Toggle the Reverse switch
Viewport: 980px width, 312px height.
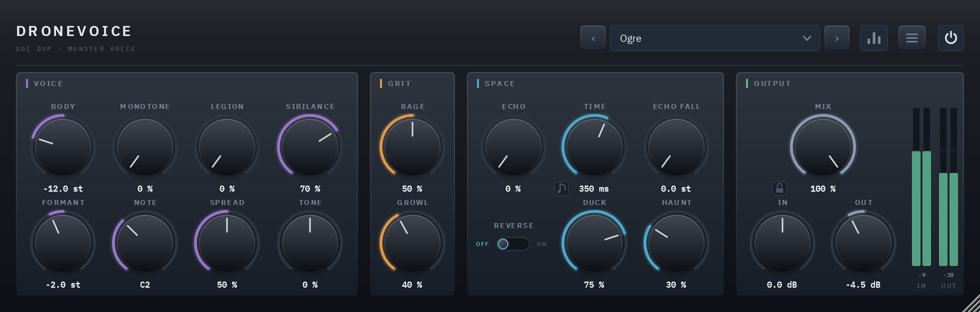point(513,243)
